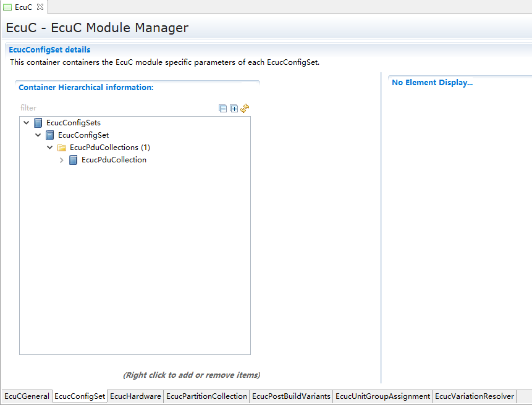The image size is (532, 405).
Task: Click the EcucPduCollection container icon
Action: click(74, 160)
